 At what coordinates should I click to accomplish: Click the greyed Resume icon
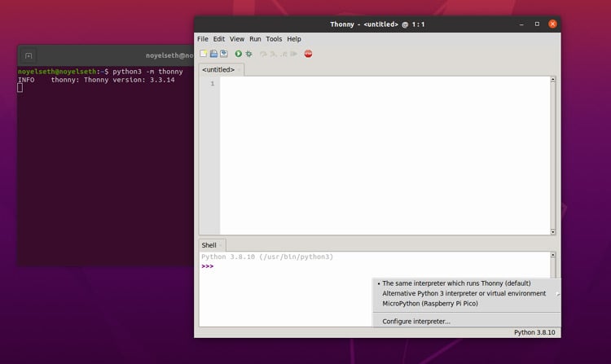[x=294, y=54]
